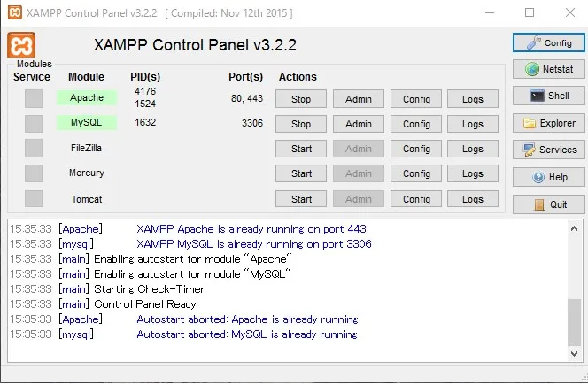The width and height of the screenshot is (588, 384).
Task: Toggle the MySQL service checkbox
Action: (x=34, y=124)
